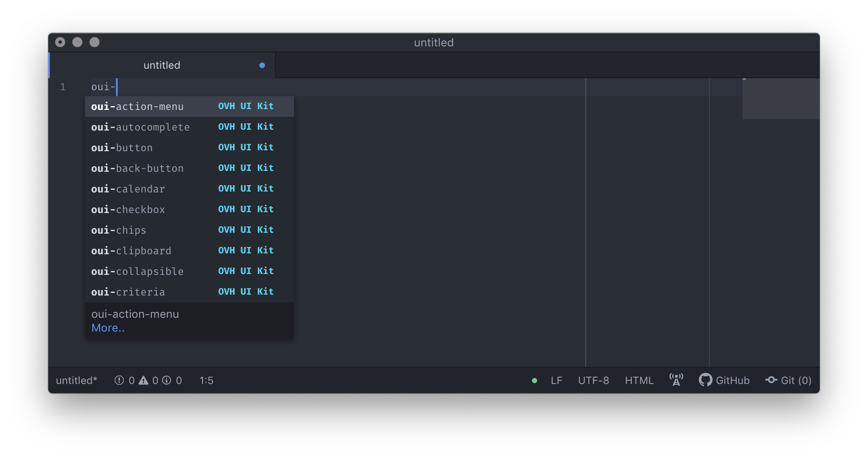
Task: Open Git (0) panel from status bar
Action: click(x=789, y=381)
